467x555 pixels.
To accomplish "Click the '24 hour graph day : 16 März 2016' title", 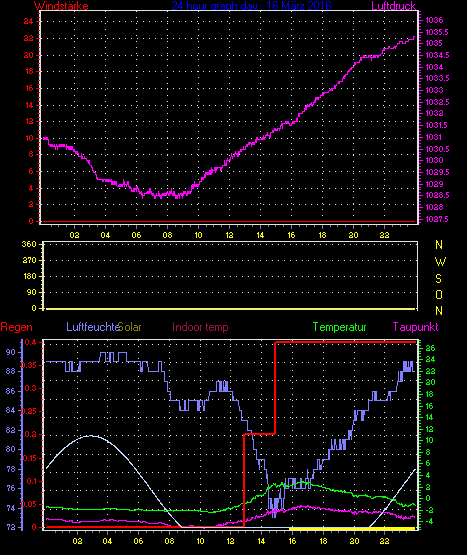I will [251, 6].
